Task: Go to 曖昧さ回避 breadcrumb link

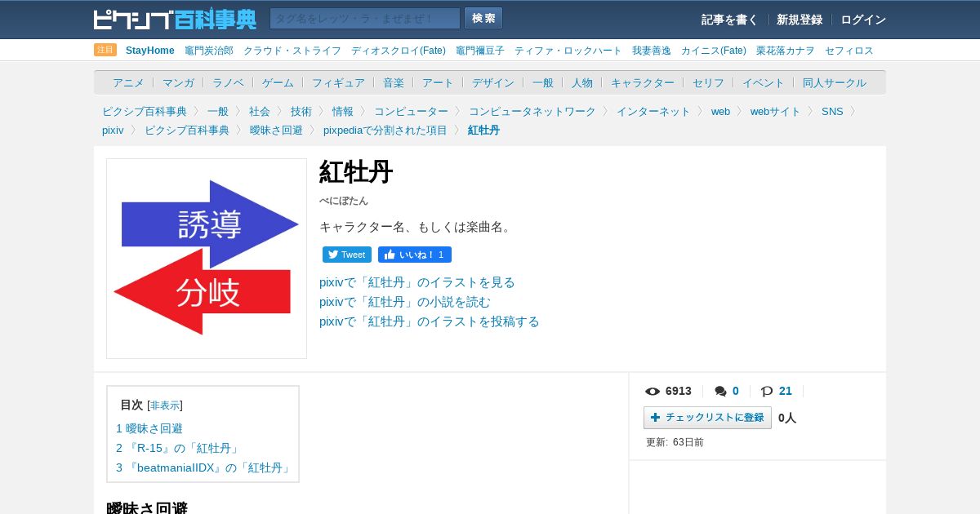Action: point(276,131)
